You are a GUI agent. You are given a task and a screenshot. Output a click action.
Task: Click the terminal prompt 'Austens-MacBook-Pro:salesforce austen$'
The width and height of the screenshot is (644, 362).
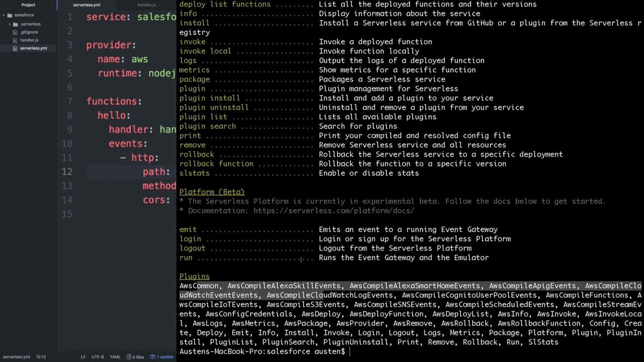point(262,351)
